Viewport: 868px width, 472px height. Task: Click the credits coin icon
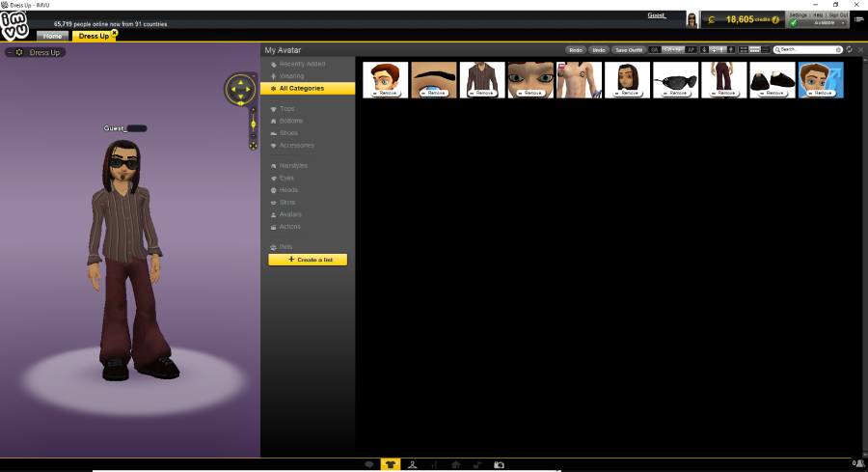pos(712,20)
